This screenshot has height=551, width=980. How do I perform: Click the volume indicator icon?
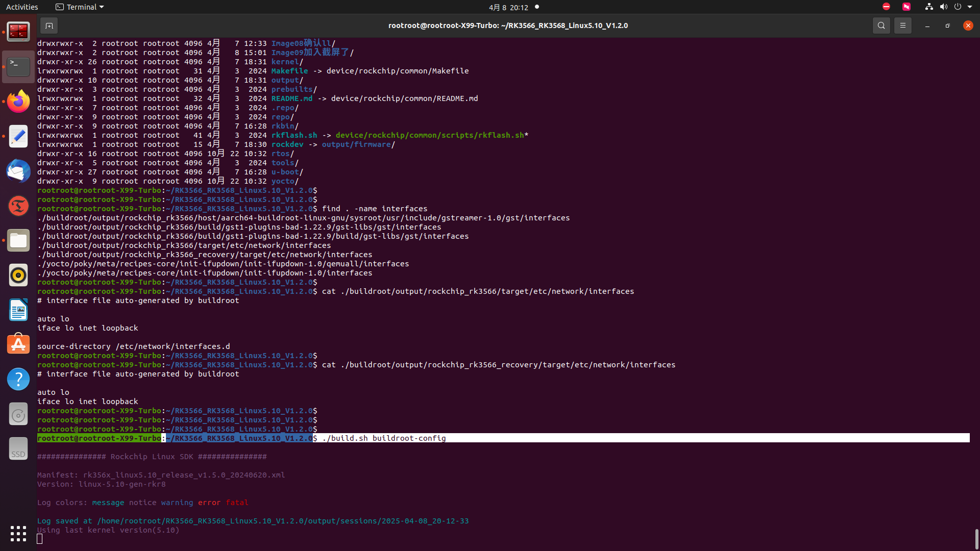[x=943, y=7]
